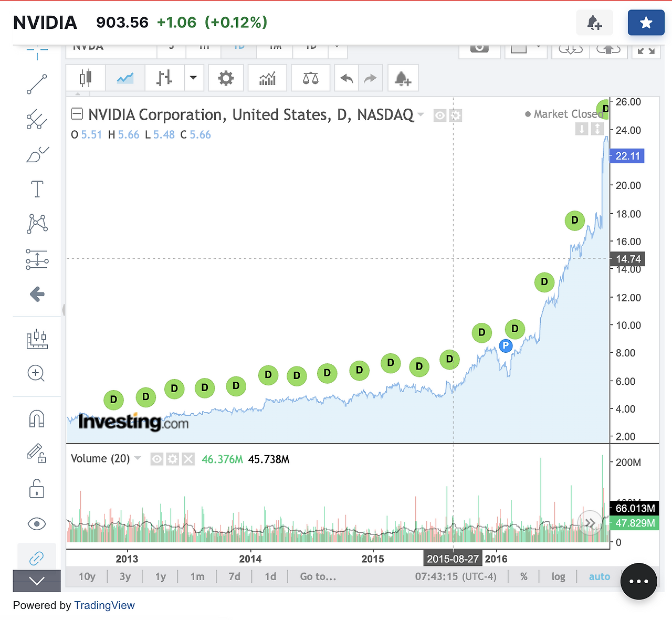The image size is (672, 620).
Task: Open the Go to... date picker
Action: (318, 576)
